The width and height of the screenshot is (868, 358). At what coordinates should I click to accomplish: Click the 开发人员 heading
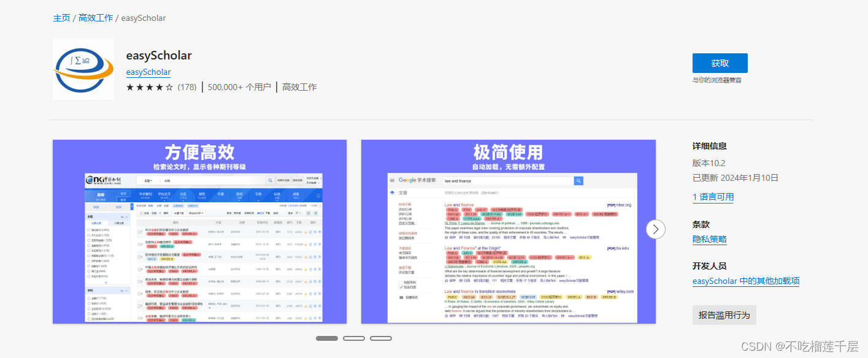click(710, 266)
